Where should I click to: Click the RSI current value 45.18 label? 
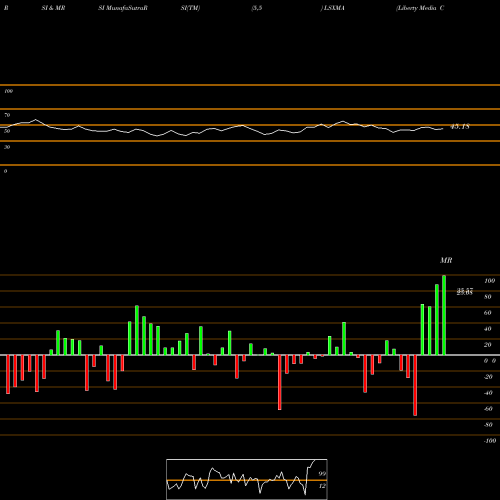(460, 127)
